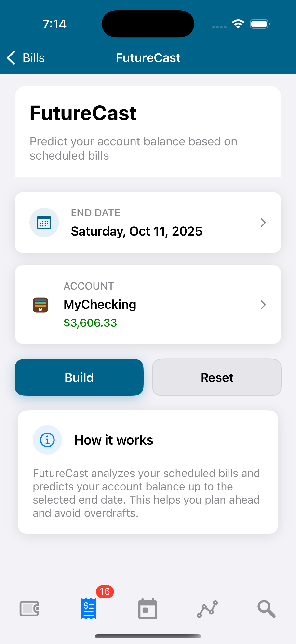Expand the End Date chevron
The image size is (296, 644).
pos(263,223)
